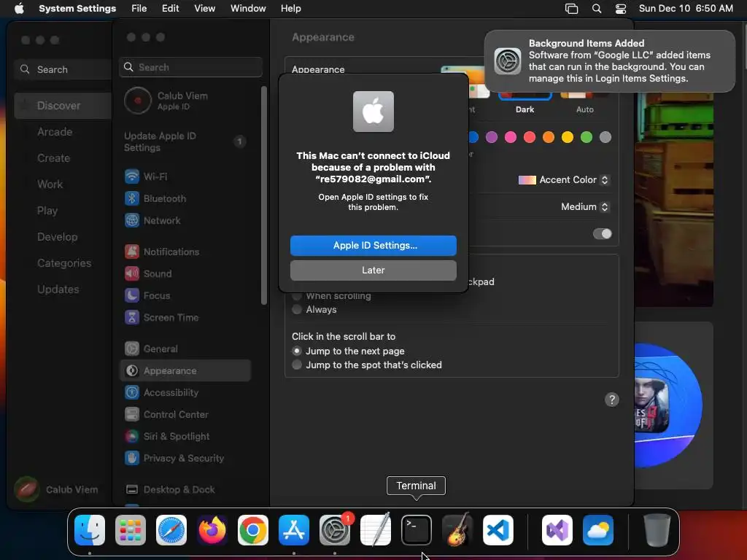Viewport: 747px width, 560px height.
Task: Open the Medium sidebar icon size dropdown
Action: point(585,206)
